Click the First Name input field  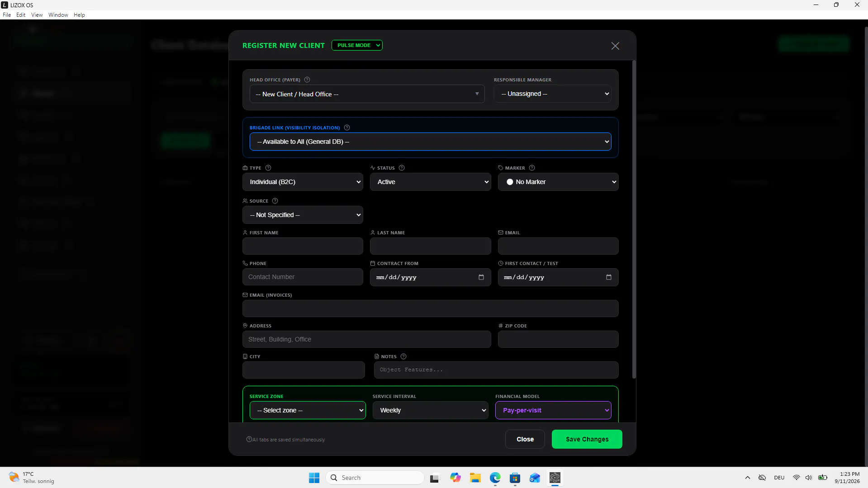303,246
